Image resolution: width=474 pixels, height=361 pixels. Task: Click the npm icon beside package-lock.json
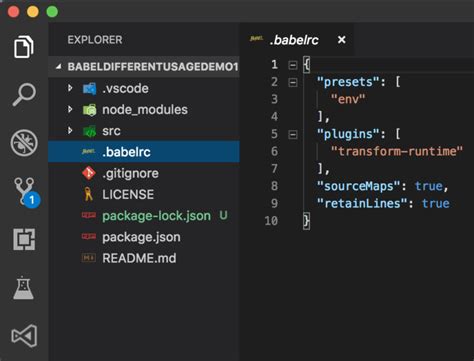[89, 215]
